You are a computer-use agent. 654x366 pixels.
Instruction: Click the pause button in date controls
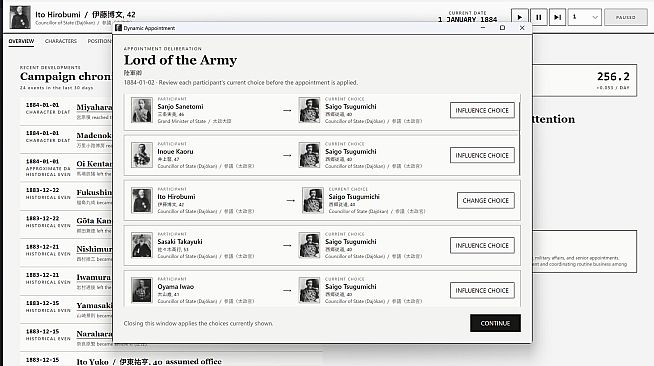[538, 17]
